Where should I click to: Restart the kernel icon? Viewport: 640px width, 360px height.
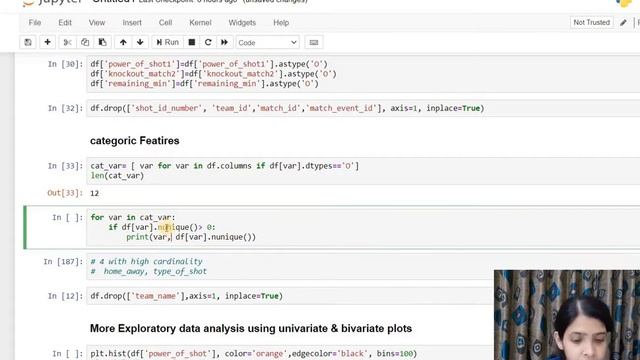(208, 42)
